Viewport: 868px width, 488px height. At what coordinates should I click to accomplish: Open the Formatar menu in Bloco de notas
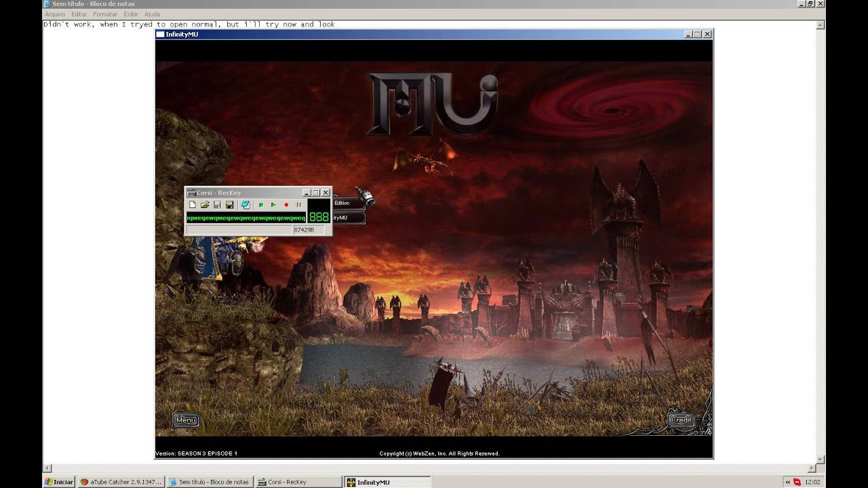pos(105,14)
